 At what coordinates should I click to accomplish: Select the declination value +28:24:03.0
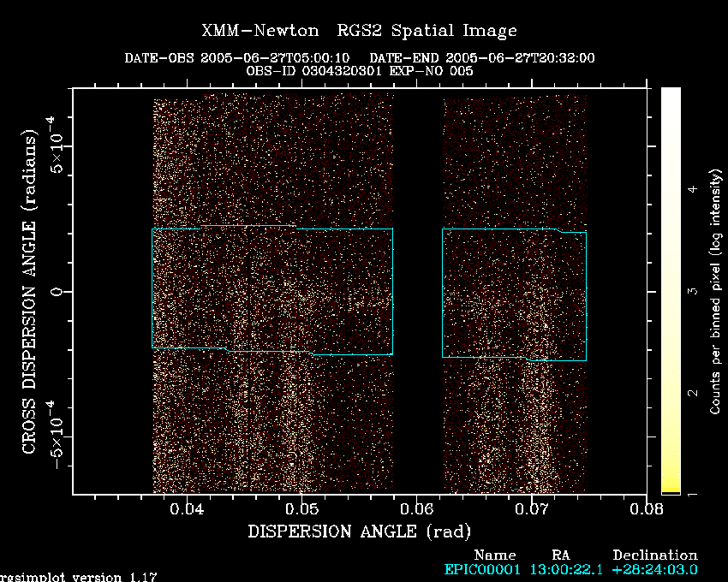pos(655,569)
